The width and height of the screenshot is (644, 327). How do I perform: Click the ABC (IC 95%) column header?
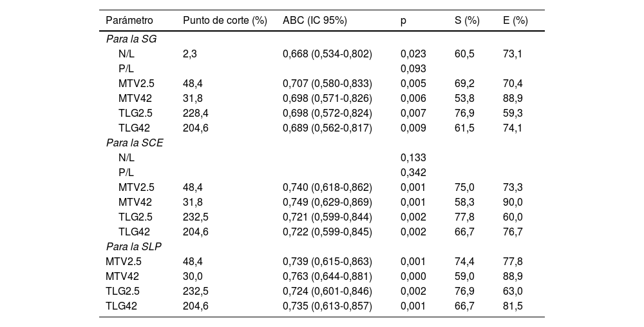(x=315, y=21)
